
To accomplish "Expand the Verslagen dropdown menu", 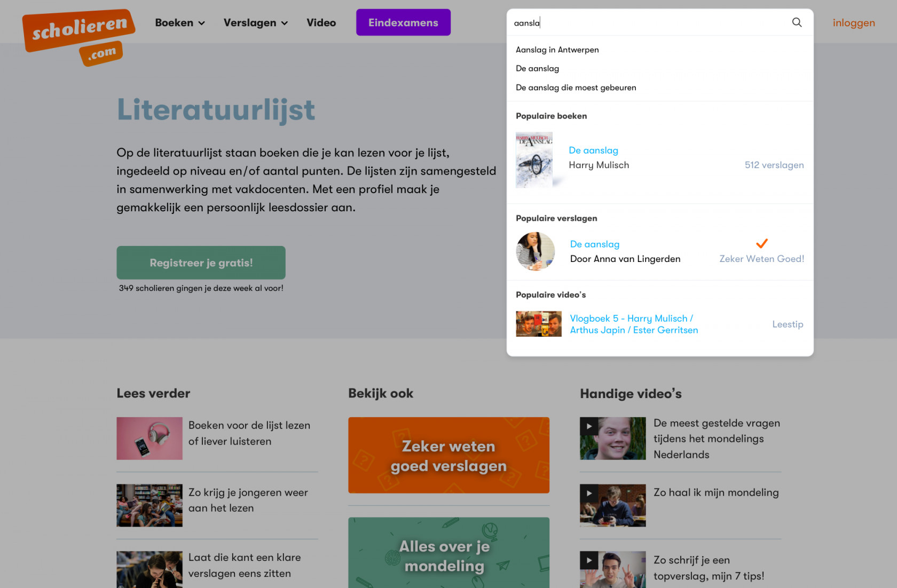I will [x=256, y=22].
